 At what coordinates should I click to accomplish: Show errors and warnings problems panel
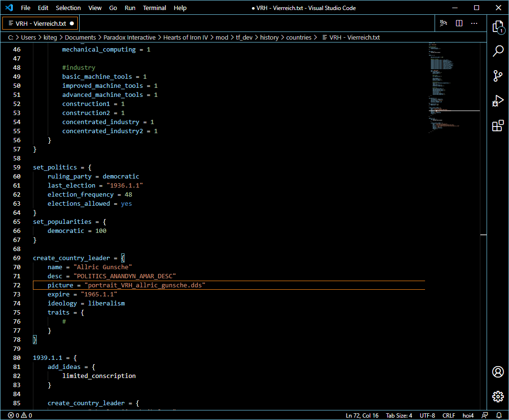20,415
